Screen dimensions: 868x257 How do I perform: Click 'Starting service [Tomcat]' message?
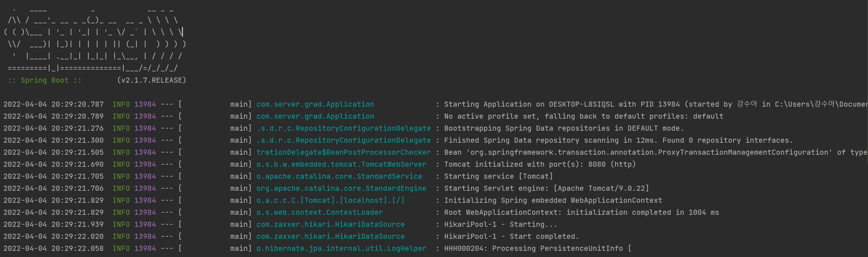[498, 176]
